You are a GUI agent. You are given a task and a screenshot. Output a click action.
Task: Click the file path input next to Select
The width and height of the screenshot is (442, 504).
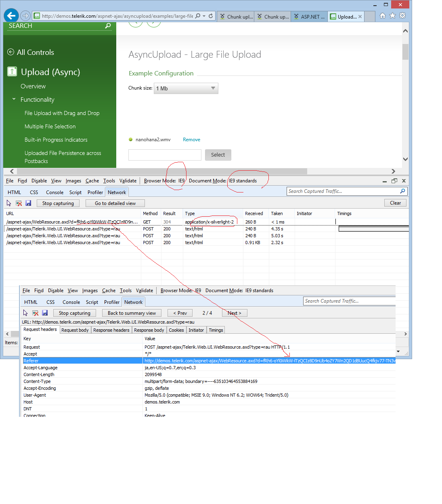click(x=165, y=155)
